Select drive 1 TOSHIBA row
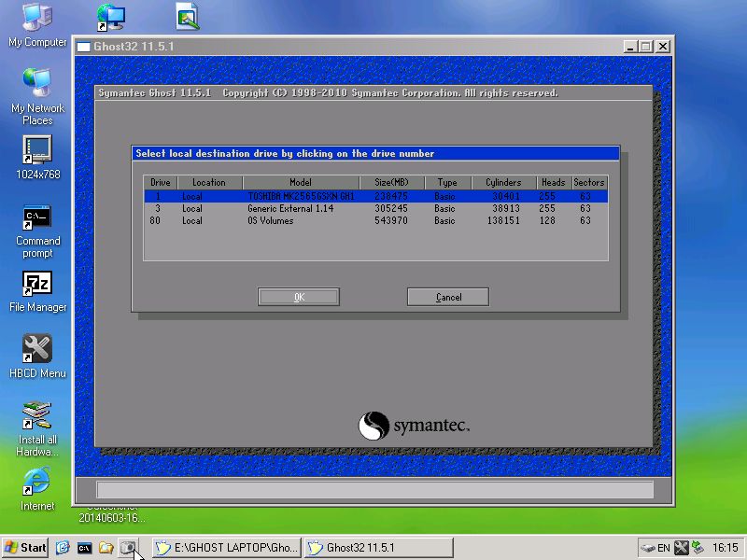747x560 pixels. (376, 196)
